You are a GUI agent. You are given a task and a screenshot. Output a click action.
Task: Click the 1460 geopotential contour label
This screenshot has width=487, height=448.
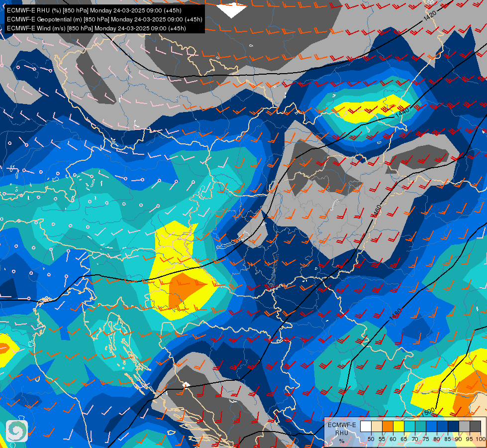[377, 211]
